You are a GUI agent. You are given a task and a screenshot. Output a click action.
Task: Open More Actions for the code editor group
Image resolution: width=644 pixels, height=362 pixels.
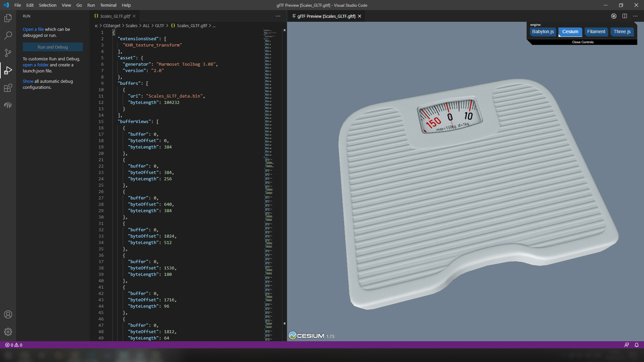(278, 16)
